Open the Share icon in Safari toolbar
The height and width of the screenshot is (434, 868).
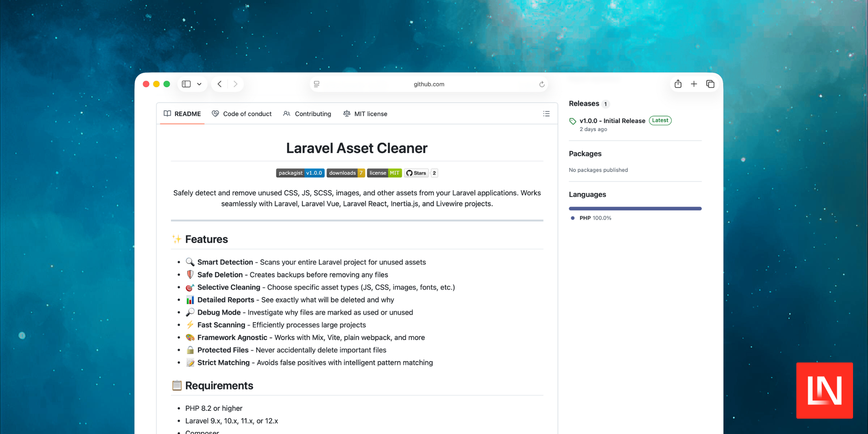tap(678, 84)
